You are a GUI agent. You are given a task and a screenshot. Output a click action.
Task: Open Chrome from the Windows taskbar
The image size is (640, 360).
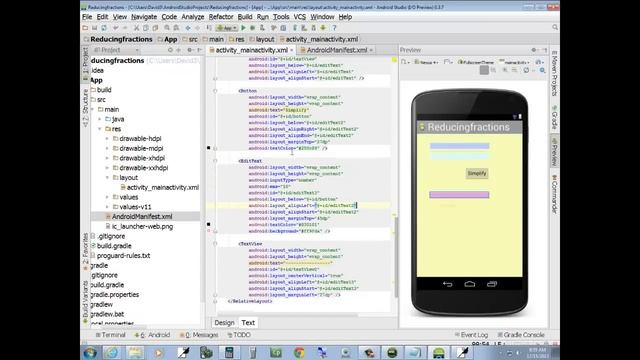[299, 352]
